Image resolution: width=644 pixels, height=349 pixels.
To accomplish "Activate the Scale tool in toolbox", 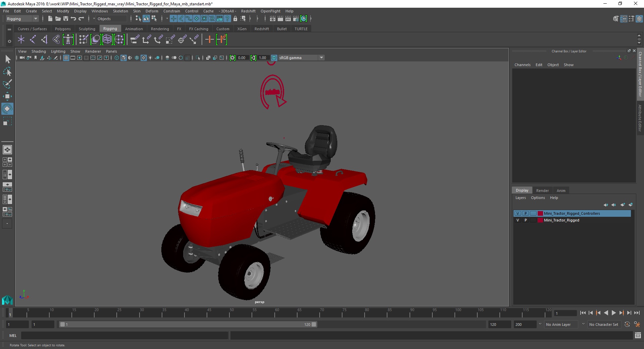I will coord(7,121).
